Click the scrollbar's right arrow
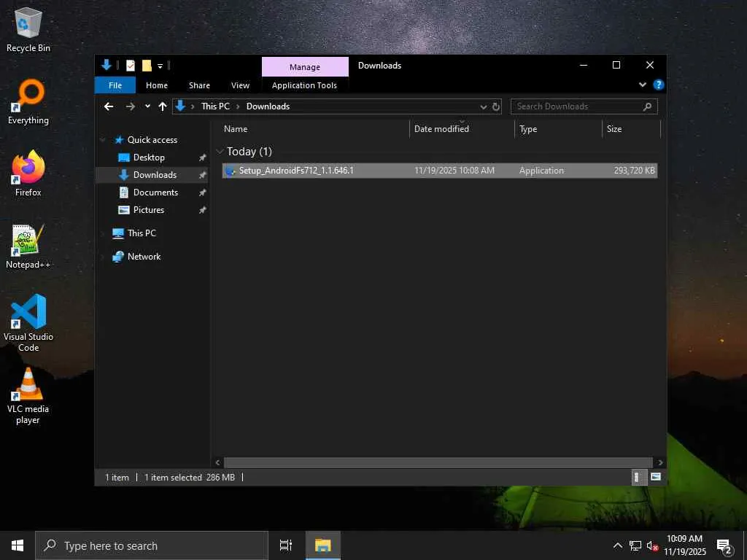The image size is (747, 560). [659, 462]
